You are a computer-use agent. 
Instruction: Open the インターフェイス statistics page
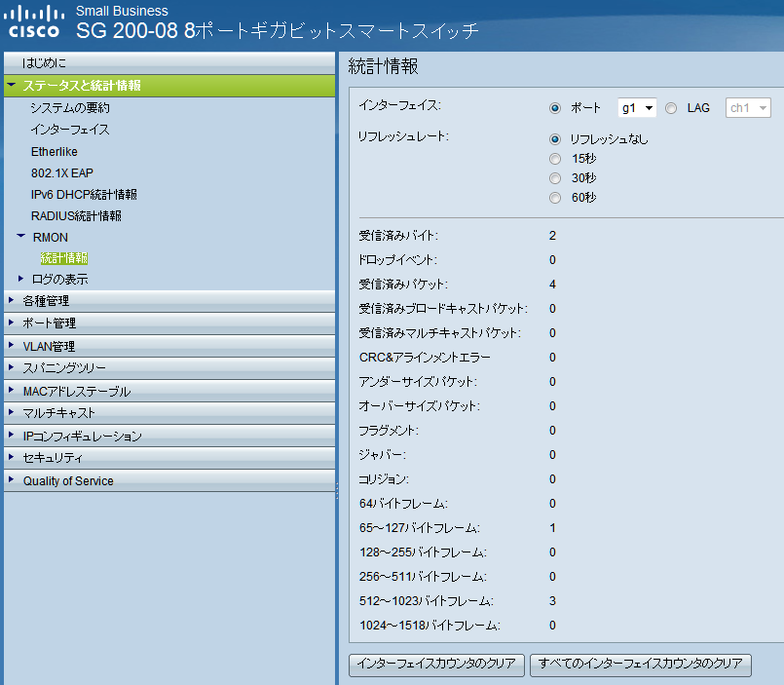pyautogui.click(x=70, y=130)
